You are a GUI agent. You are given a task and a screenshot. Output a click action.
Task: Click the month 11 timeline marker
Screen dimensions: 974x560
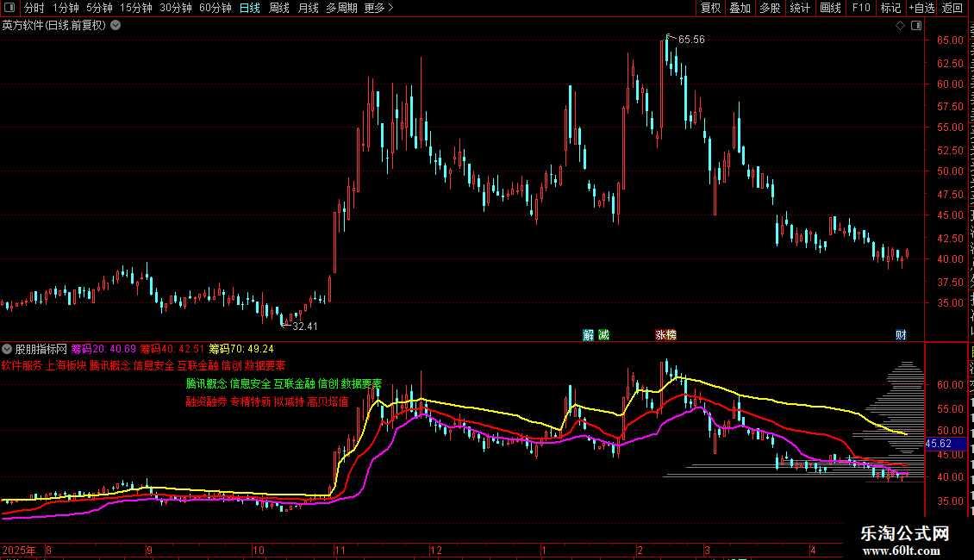coord(340,550)
